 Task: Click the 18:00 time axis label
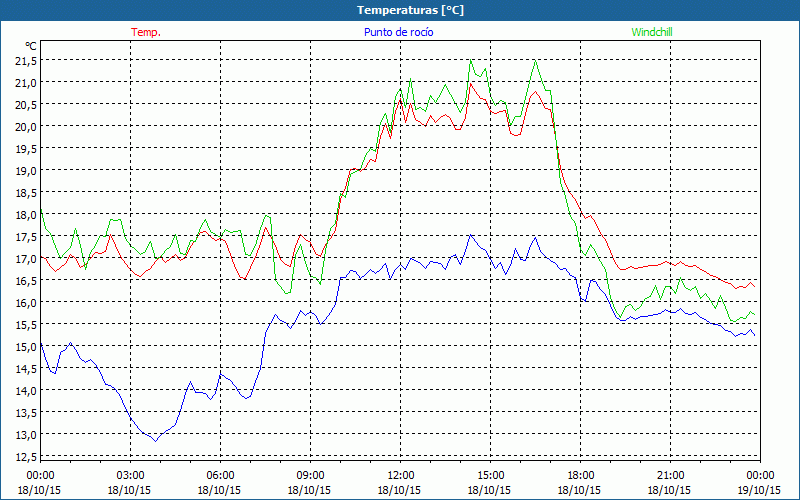click(581, 475)
